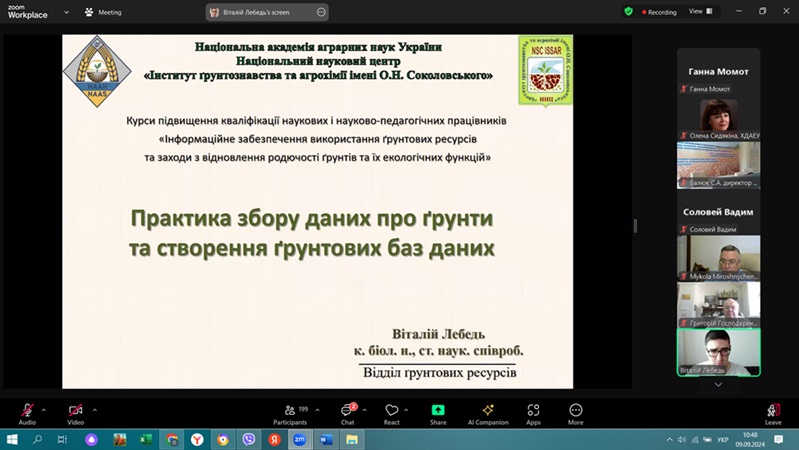Image resolution: width=799 pixels, height=450 pixels.
Task: Select Mykola Miroshnychenko video thumbnail
Action: click(x=718, y=258)
